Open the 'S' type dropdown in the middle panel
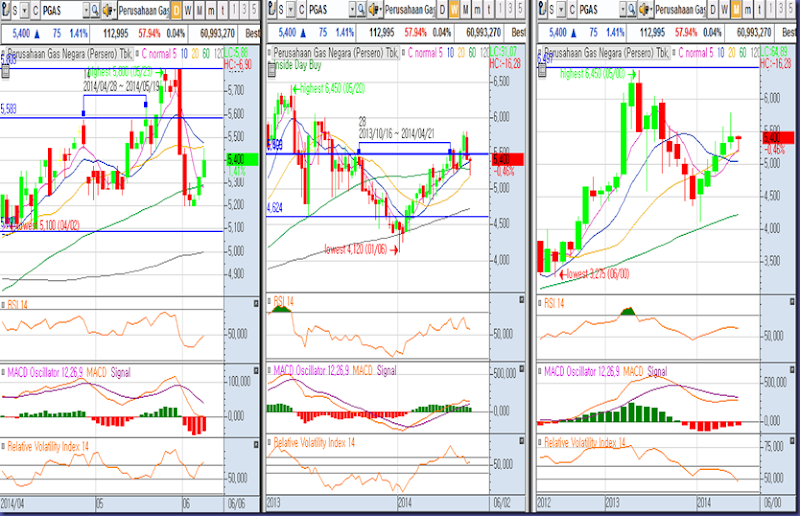The width and height of the screenshot is (800, 516). (x=291, y=10)
